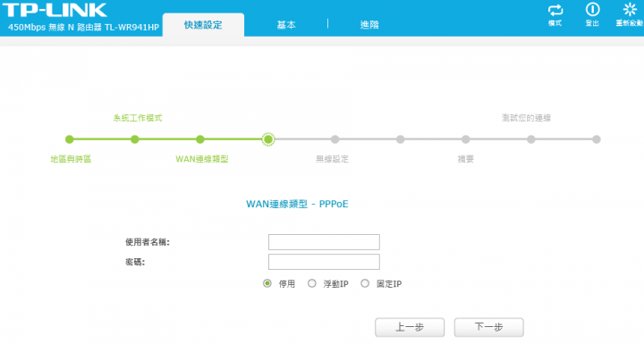Click the 系統工作模式 step label
Screen dimensions: 644x344
click(x=138, y=118)
